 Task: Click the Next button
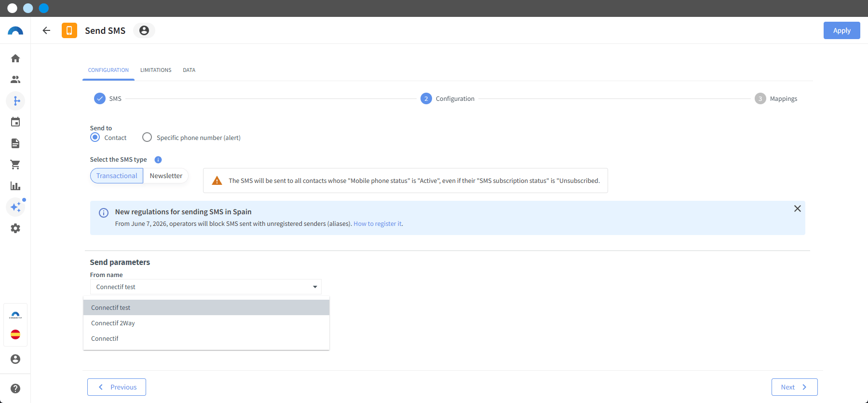[795, 387]
